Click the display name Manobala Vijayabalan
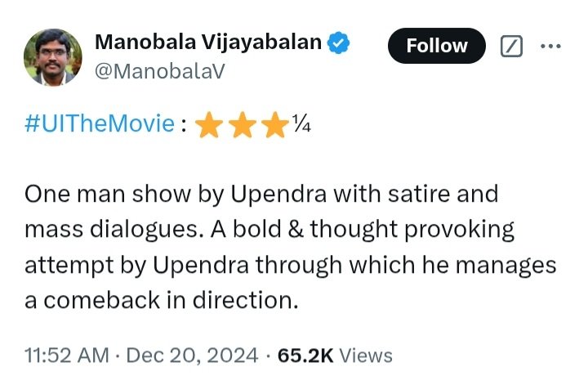Image resolution: width=588 pixels, height=389 pixels. [208, 42]
